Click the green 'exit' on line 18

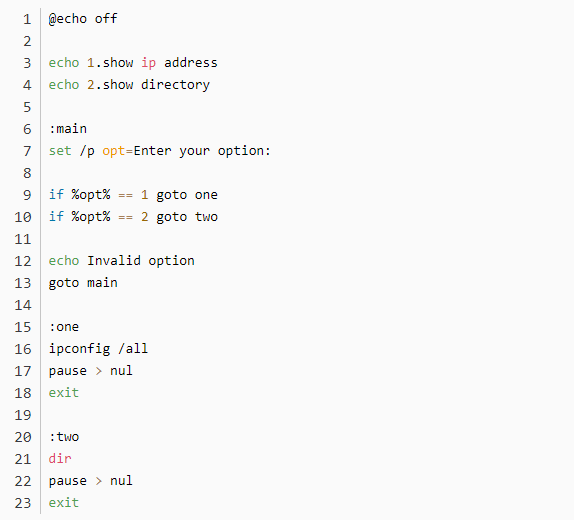click(x=64, y=393)
